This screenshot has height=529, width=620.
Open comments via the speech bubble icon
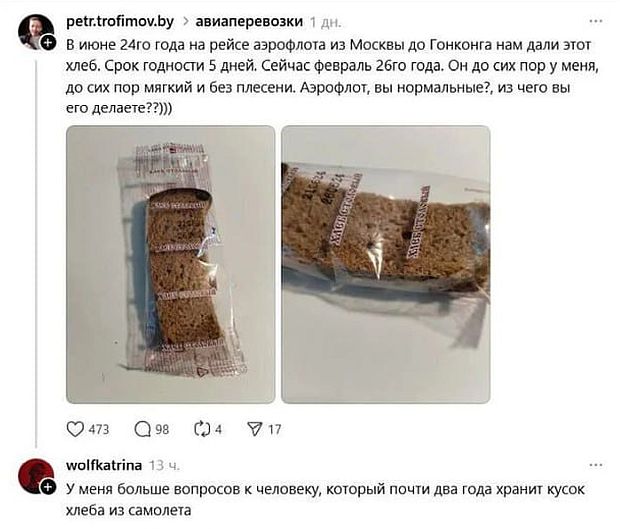[142, 429]
